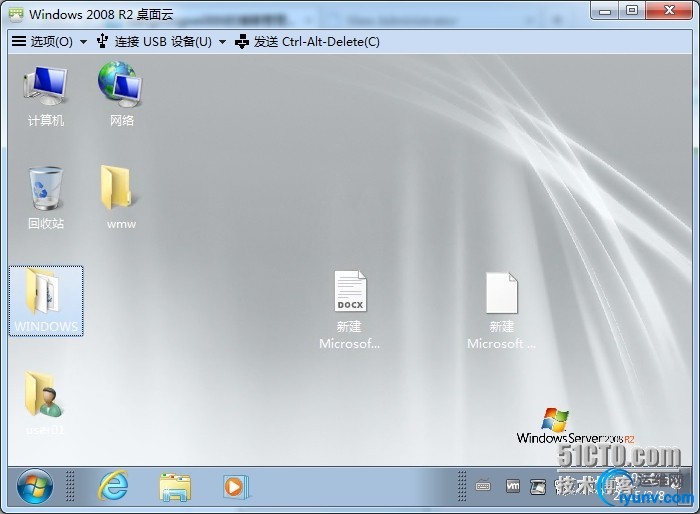Open the 选项(O) menu
This screenshot has width=700, height=514.
(x=49, y=42)
